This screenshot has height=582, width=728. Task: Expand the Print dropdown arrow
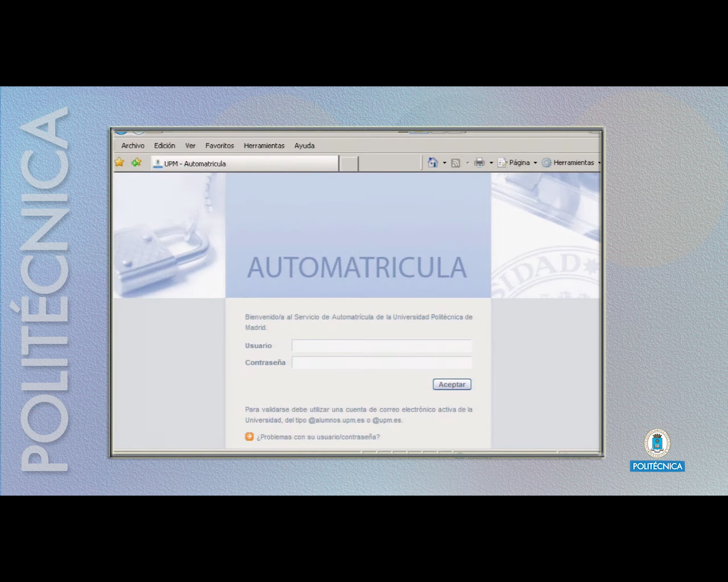point(491,163)
